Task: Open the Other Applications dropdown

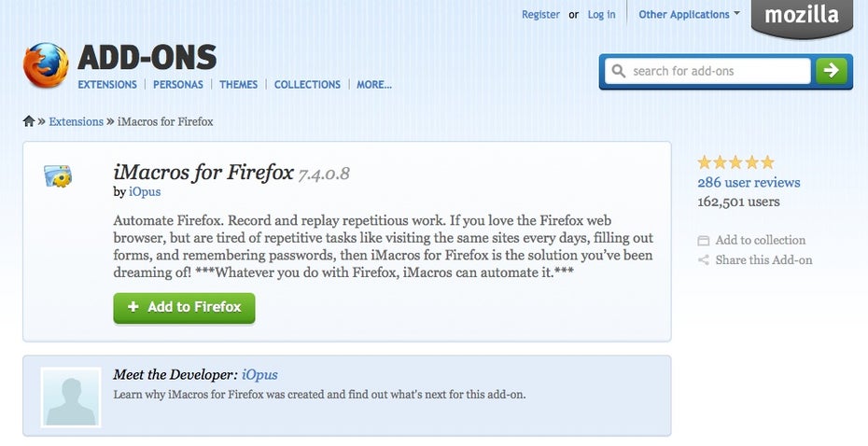Action: point(689,15)
